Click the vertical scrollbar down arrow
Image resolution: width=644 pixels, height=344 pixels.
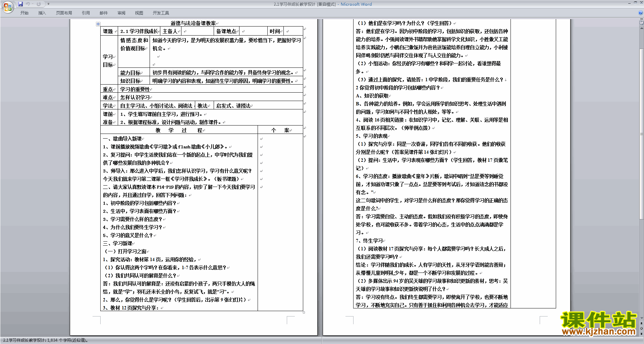tap(642, 318)
